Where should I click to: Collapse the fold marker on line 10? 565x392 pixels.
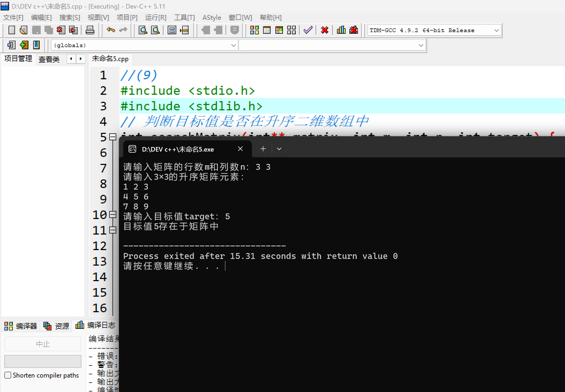click(113, 214)
